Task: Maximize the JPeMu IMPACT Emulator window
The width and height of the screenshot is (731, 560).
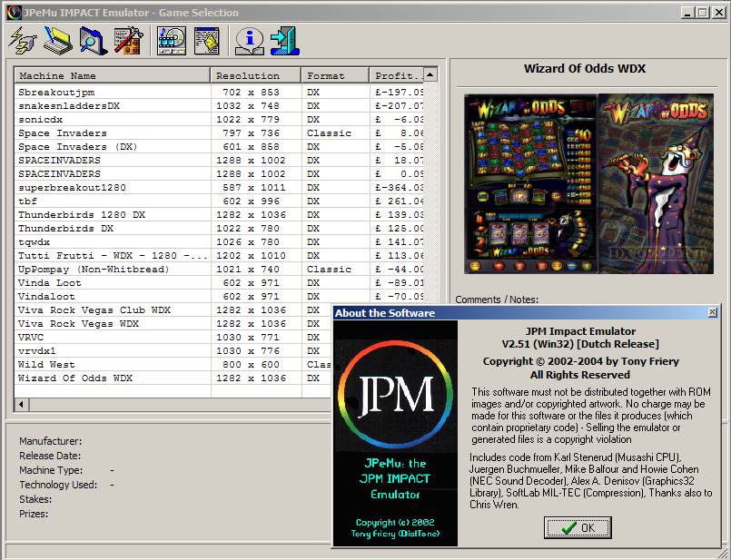Action: pyautogui.click(x=703, y=13)
